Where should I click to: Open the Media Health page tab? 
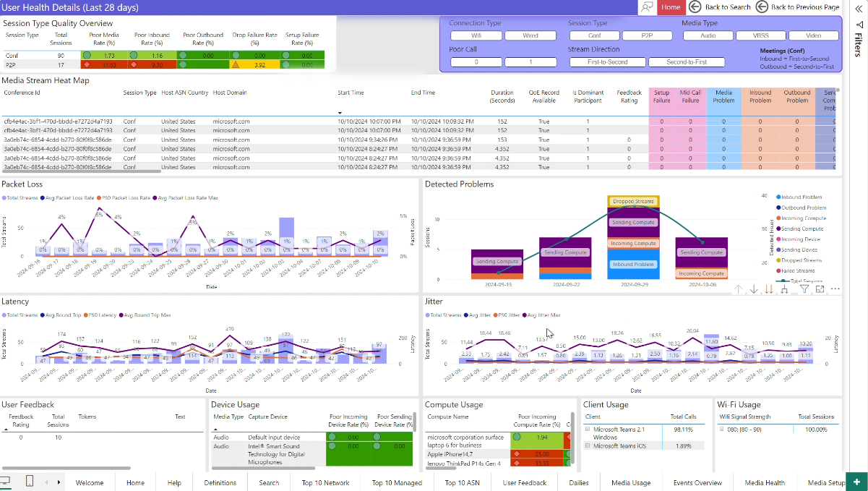pyautogui.click(x=765, y=482)
